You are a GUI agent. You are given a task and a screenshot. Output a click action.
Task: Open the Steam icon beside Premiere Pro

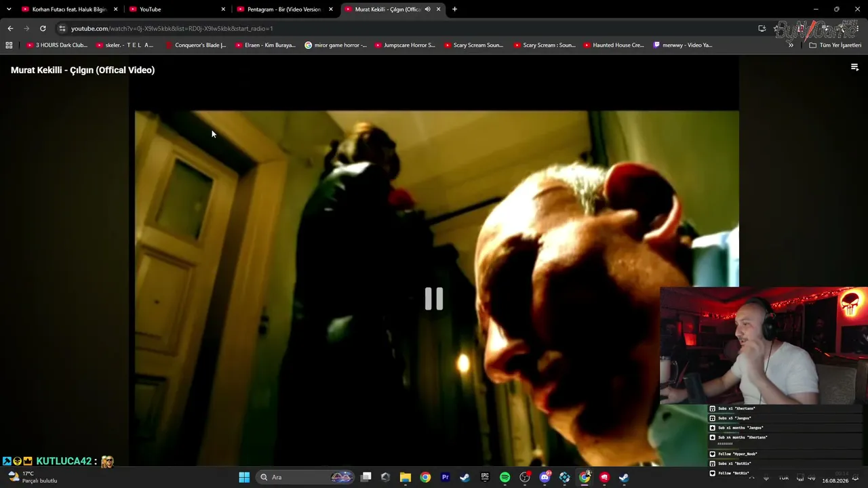point(465,477)
